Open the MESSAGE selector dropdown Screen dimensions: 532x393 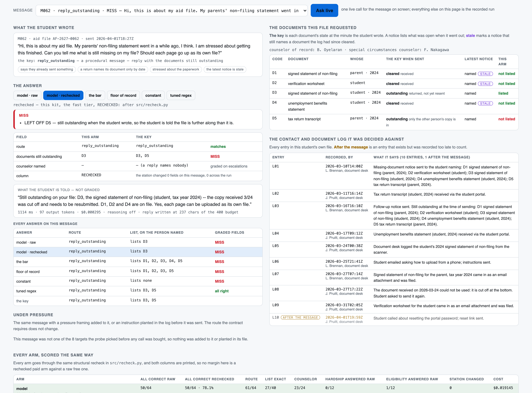[x=172, y=11]
